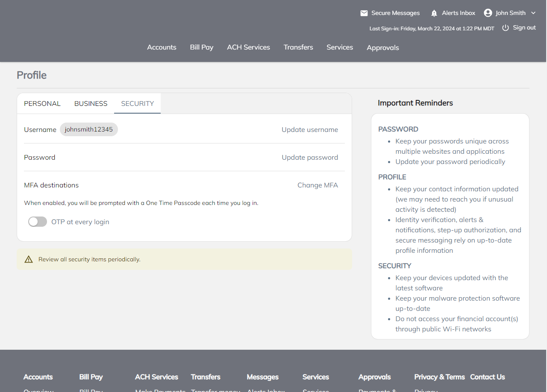Click the warning triangle icon

[x=29, y=259]
